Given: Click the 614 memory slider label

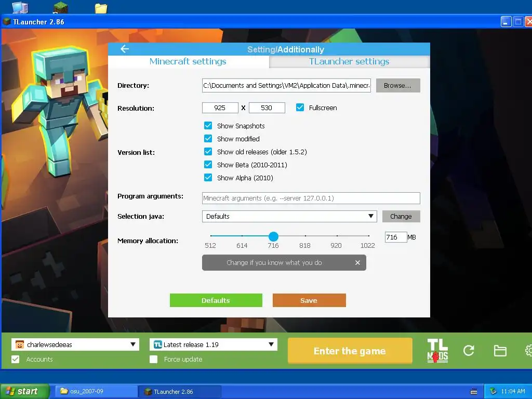Looking at the screenshot, I should coord(242,245).
